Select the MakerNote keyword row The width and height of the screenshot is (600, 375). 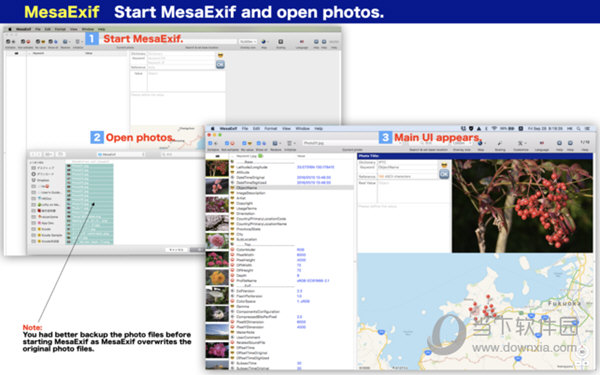(291, 332)
